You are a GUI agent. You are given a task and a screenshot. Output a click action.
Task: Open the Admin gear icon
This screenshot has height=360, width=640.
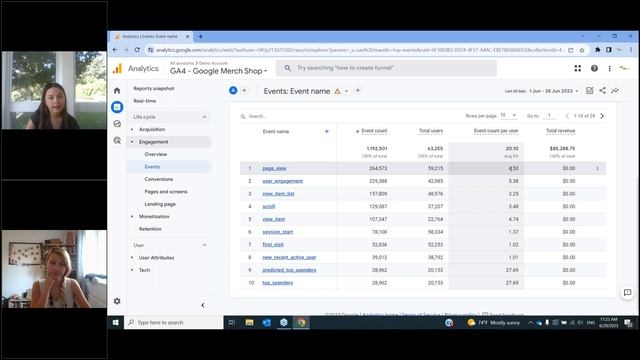117,301
